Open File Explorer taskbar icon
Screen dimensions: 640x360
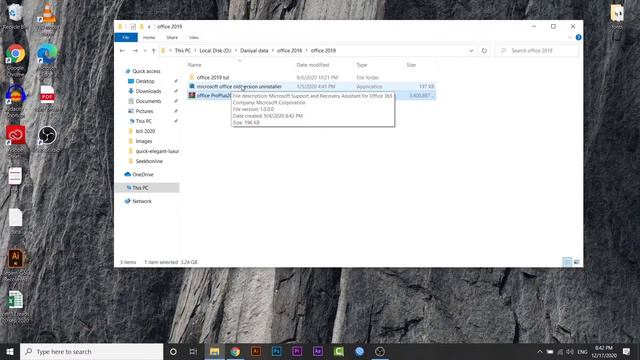214,351
